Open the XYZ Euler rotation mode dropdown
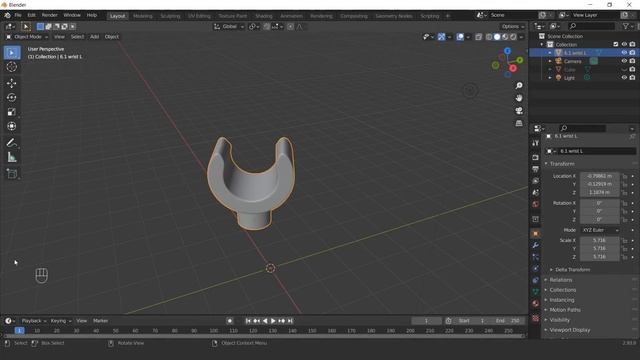The image size is (640, 360). click(x=600, y=230)
